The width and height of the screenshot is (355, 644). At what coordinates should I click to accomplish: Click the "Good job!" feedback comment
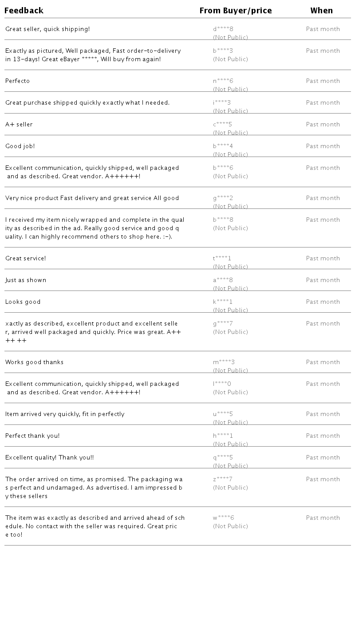(x=20, y=146)
